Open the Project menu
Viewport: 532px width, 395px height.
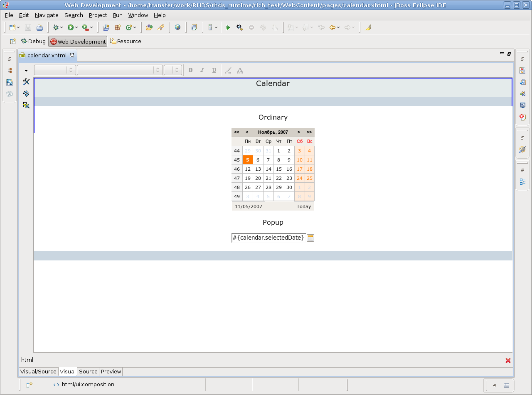(x=98, y=15)
